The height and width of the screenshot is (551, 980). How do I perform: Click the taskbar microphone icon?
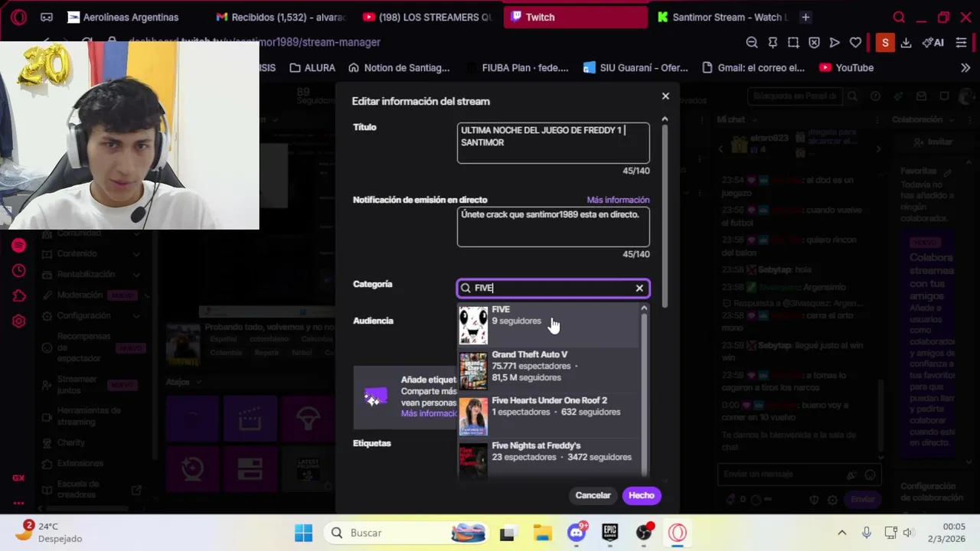coord(866,533)
